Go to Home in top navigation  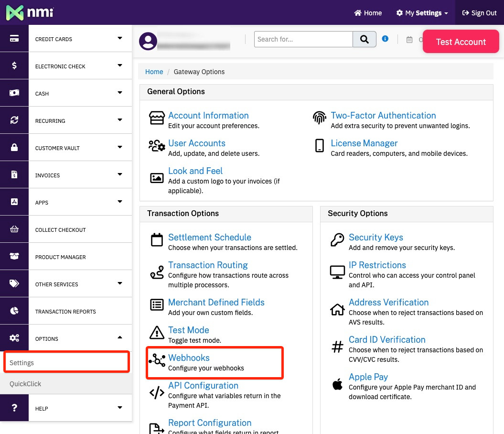tap(368, 13)
